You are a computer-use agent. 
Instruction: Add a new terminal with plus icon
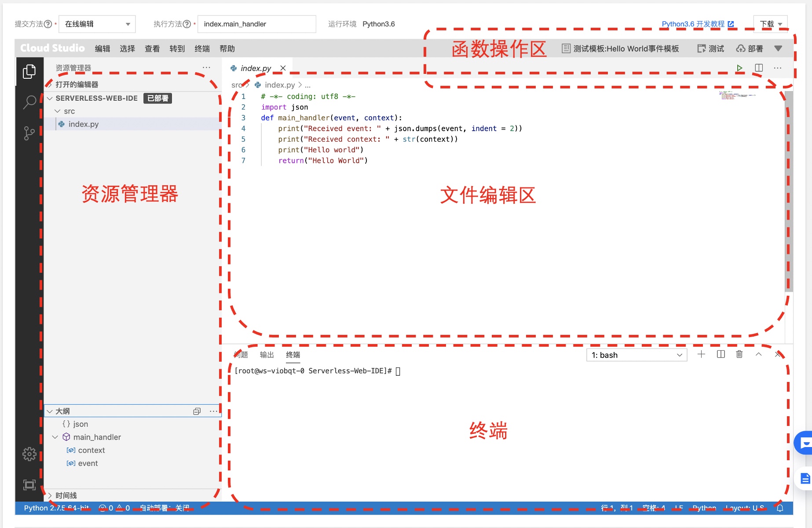click(x=701, y=354)
